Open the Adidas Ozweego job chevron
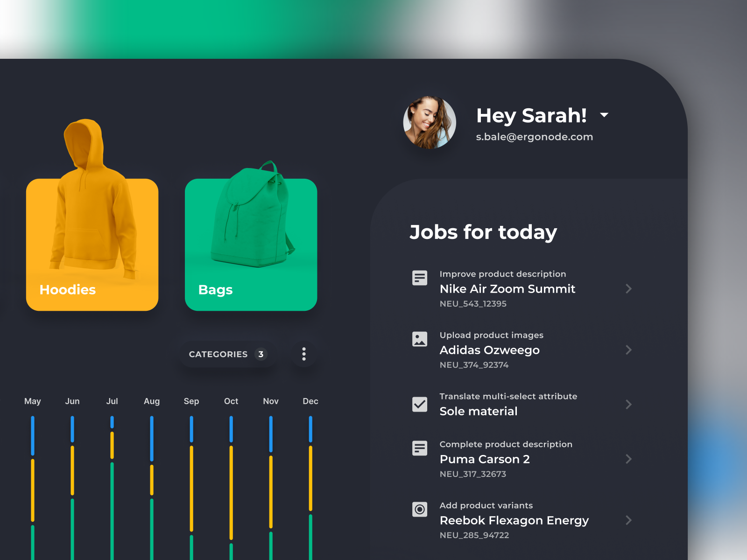The width and height of the screenshot is (747, 560). pos(629,350)
